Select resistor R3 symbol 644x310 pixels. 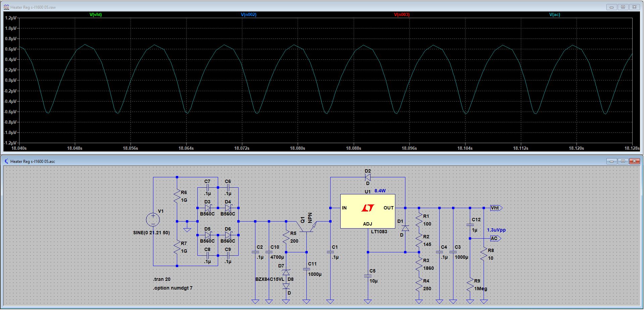419,264
